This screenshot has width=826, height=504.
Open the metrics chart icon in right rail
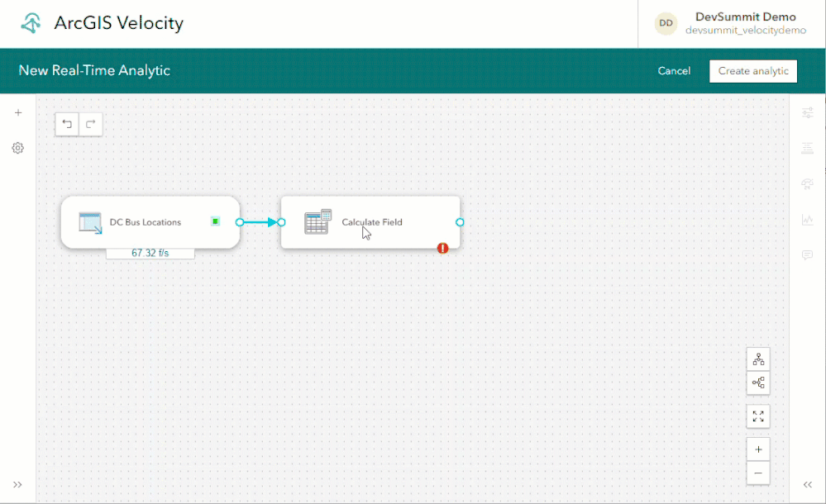click(807, 220)
